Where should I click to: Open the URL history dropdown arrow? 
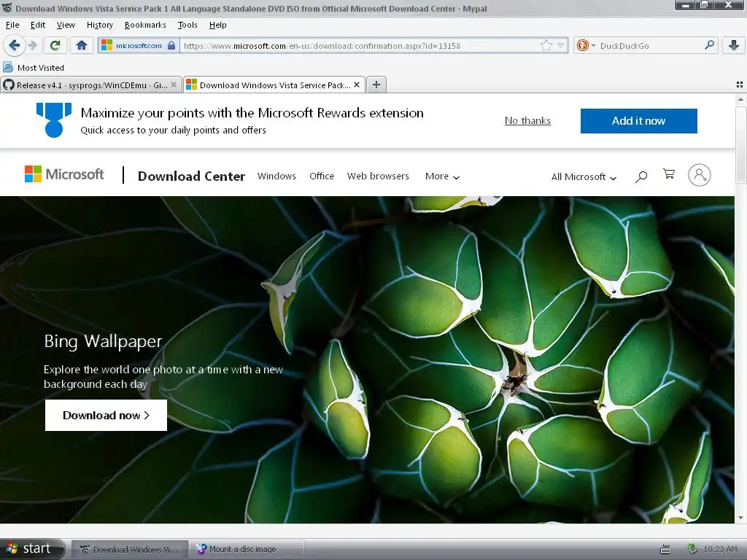point(561,46)
